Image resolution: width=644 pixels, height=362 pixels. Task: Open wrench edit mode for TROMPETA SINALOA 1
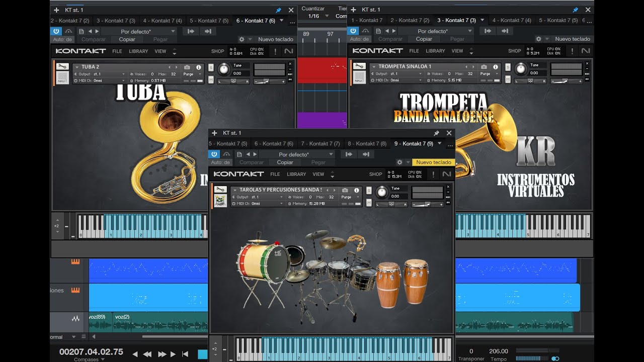pyautogui.click(x=359, y=66)
